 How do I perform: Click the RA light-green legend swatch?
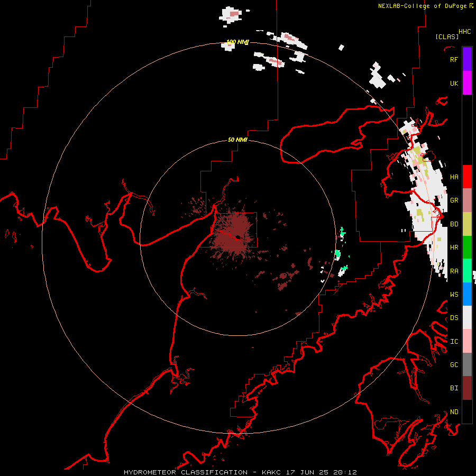click(x=467, y=271)
